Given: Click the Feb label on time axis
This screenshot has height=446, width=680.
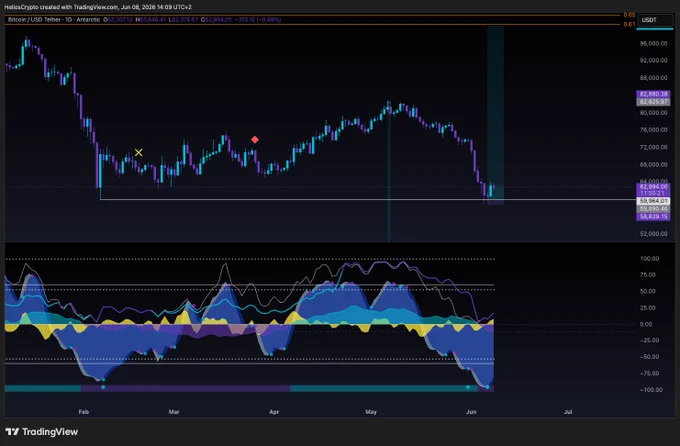Looking at the screenshot, I should 84,412.
